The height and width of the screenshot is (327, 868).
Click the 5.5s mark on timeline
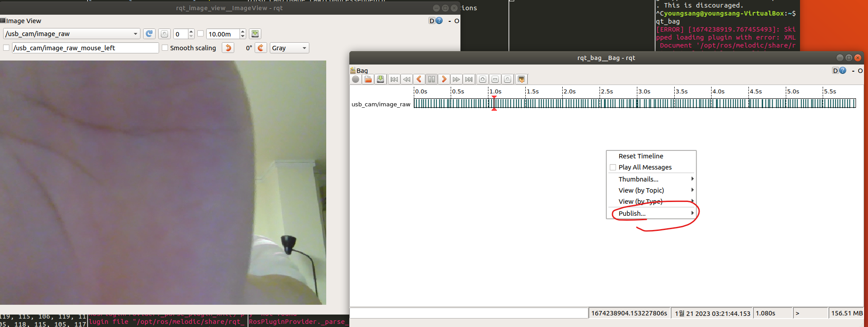coord(830,91)
